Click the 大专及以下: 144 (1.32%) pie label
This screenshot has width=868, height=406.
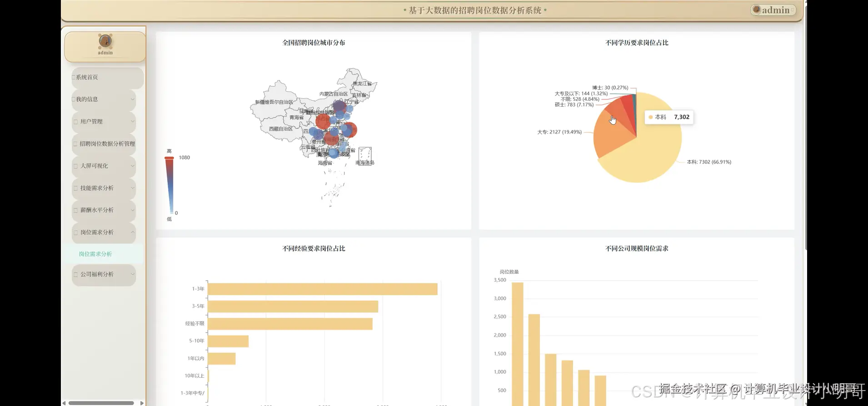point(581,94)
